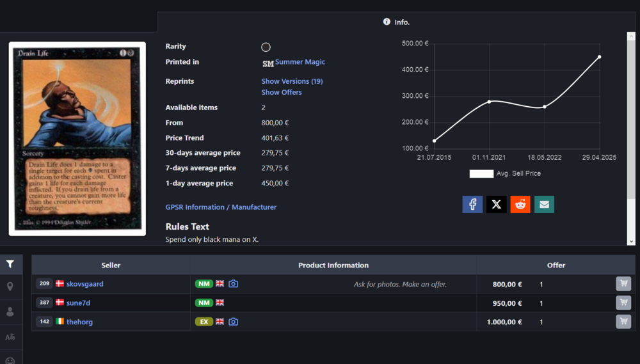Click the English language flag in skovsgaard's row

[x=220, y=283]
